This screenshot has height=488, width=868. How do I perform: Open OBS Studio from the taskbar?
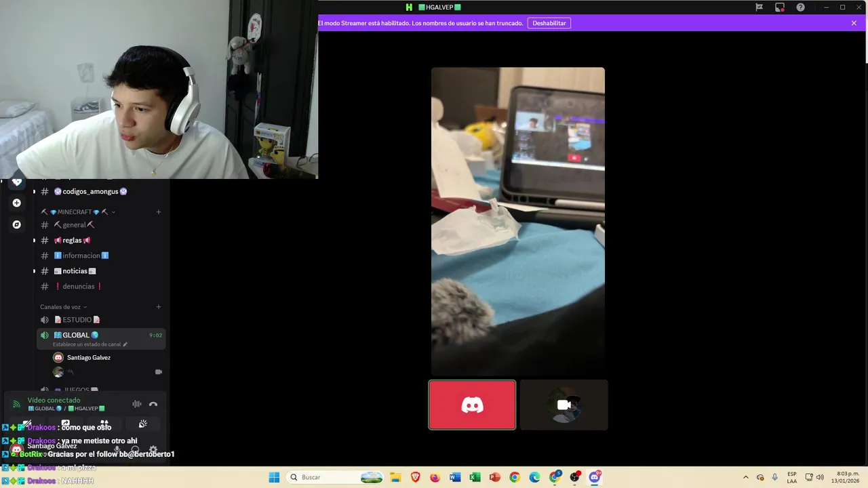[x=575, y=477]
